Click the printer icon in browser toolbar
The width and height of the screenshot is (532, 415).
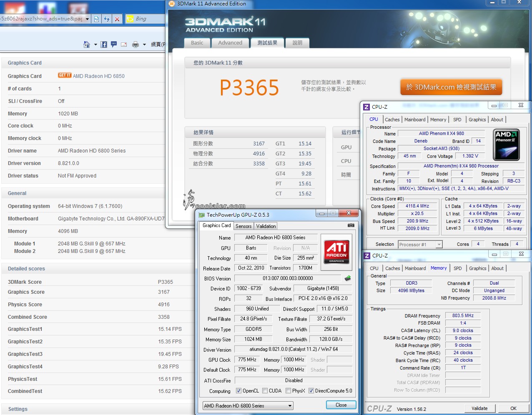(136, 45)
